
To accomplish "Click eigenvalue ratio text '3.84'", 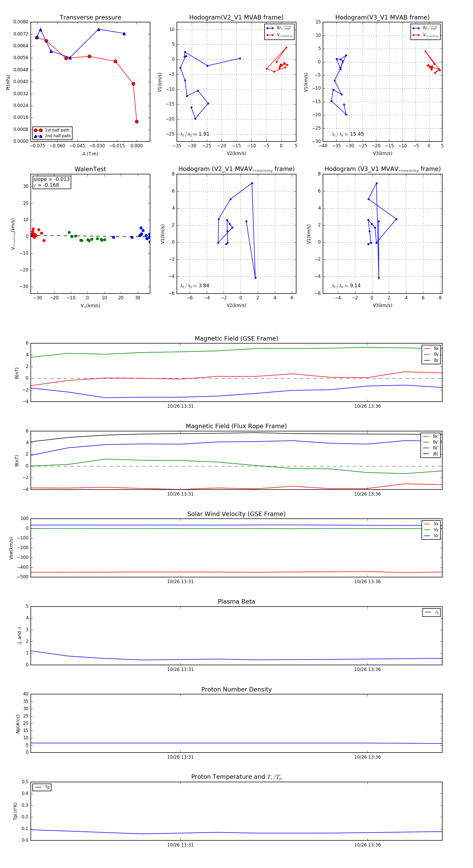I will click(x=204, y=286).
